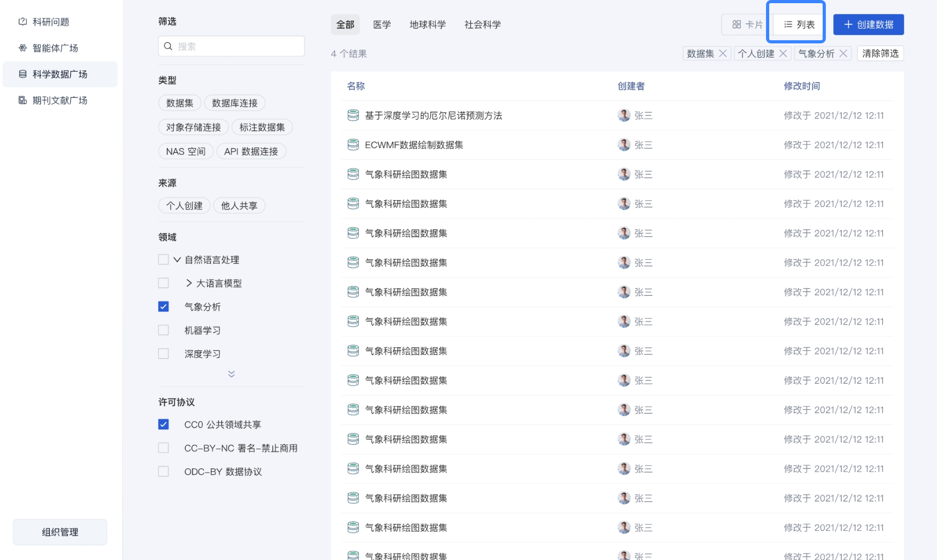
Task: Click the 智能体广场 sidebar icon
Action: tap(23, 48)
